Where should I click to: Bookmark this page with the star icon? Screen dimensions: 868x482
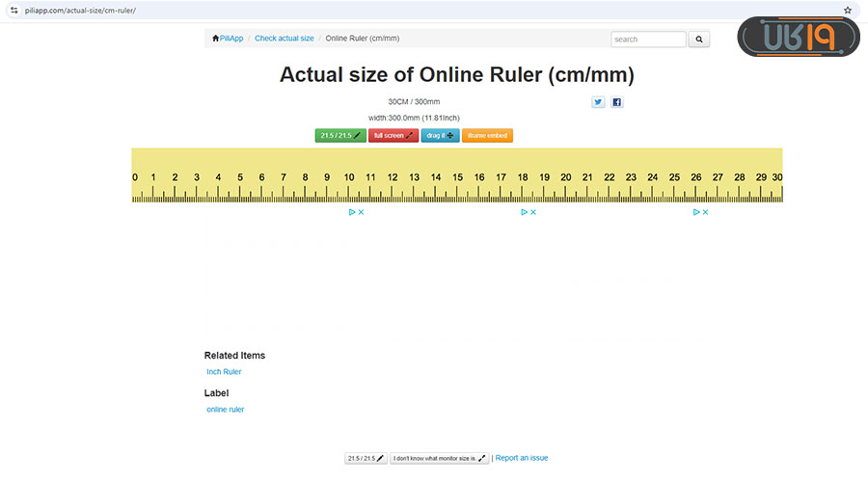coord(848,10)
